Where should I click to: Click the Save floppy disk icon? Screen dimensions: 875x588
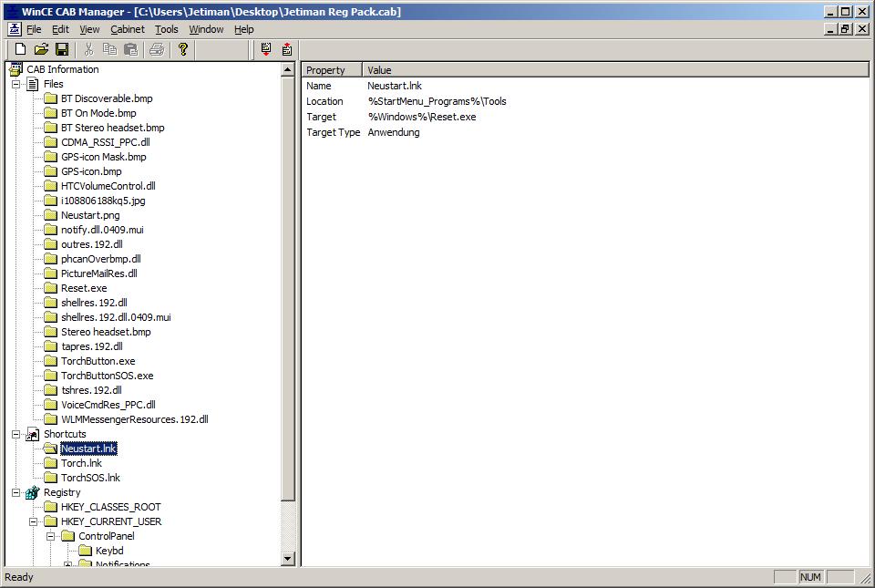(62, 49)
